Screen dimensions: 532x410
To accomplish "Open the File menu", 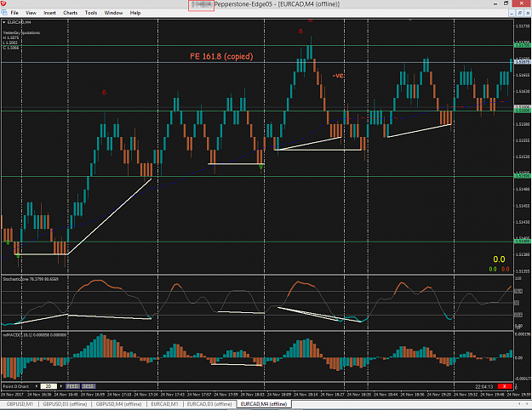I will coord(14,13).
